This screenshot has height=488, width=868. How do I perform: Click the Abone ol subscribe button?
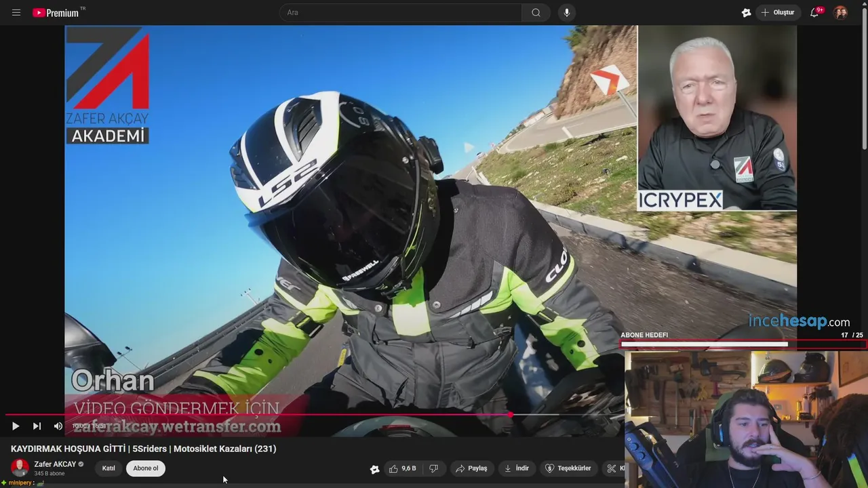pos(145,468)
